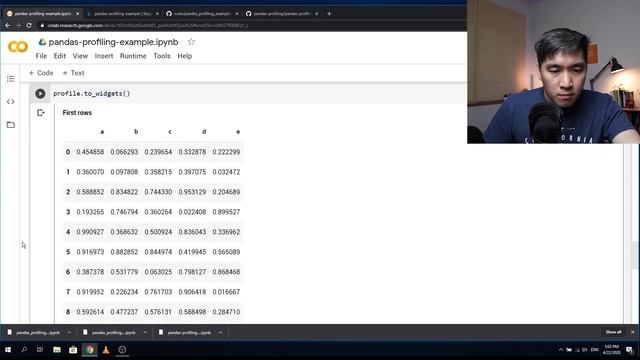
Task: Go forward in browser history
Action: click(x=18, y=25)
